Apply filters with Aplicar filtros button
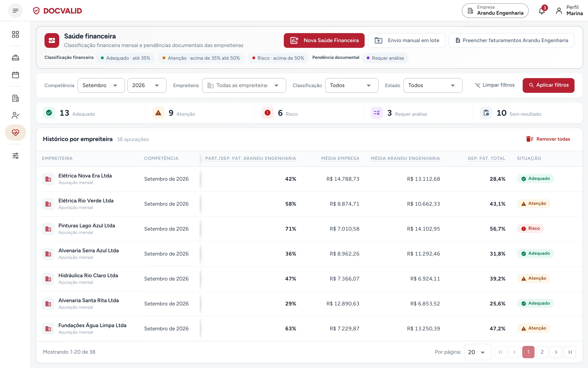 point(548,85)
